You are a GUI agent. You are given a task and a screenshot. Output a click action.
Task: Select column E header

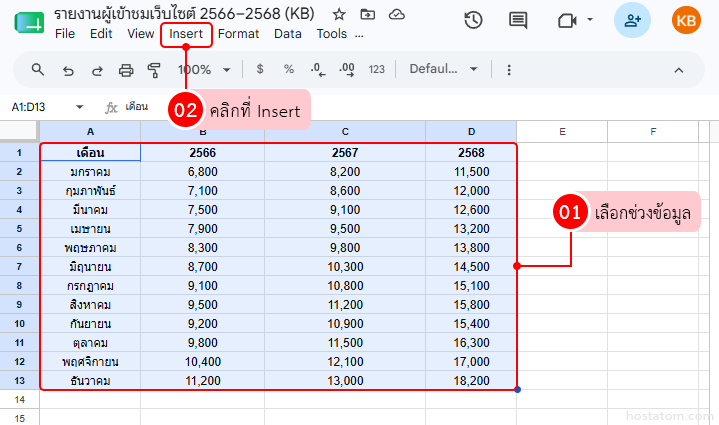(562, 132)
